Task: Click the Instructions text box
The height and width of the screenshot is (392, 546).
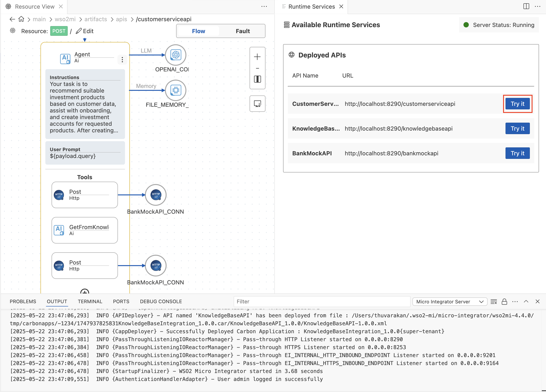Action: pos(85,104)
